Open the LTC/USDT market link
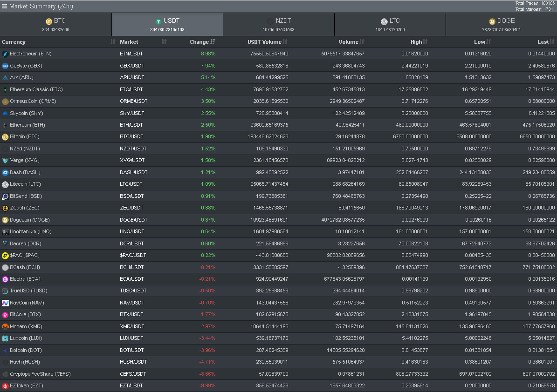The width and height of the screenshot is (557, 392). click(131, 184)
